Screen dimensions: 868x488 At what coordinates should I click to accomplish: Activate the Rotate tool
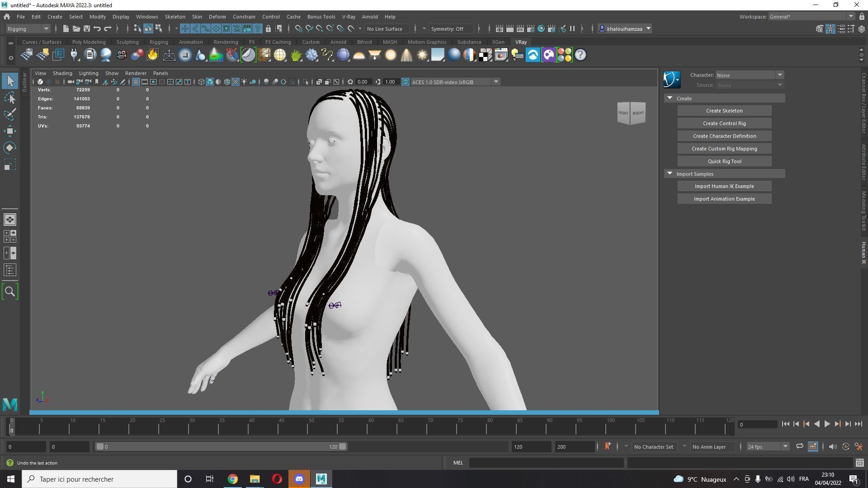tap(10, 148)
